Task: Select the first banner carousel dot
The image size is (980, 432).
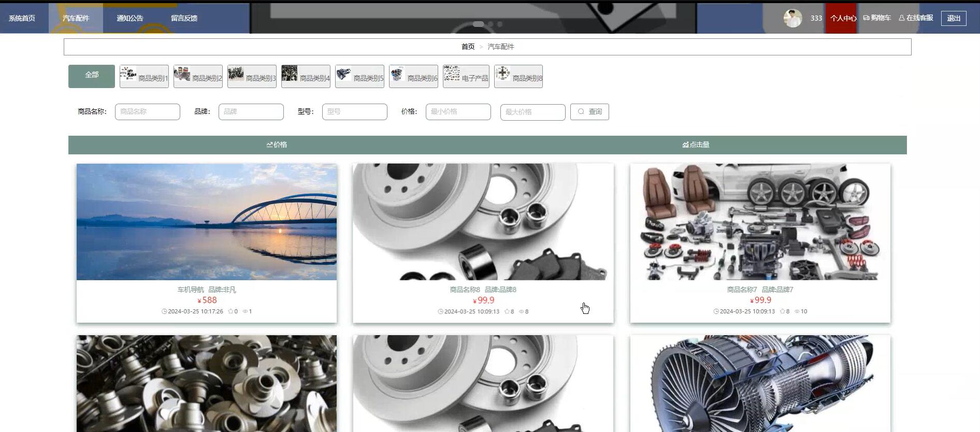Action: [479, 24]
